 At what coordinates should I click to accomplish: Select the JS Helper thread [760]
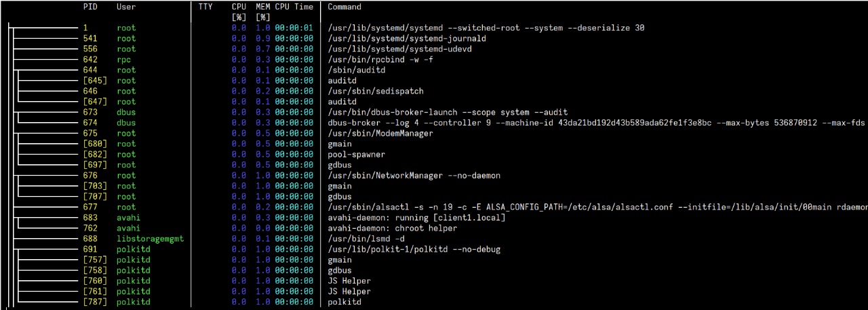[x=434, y=281]
